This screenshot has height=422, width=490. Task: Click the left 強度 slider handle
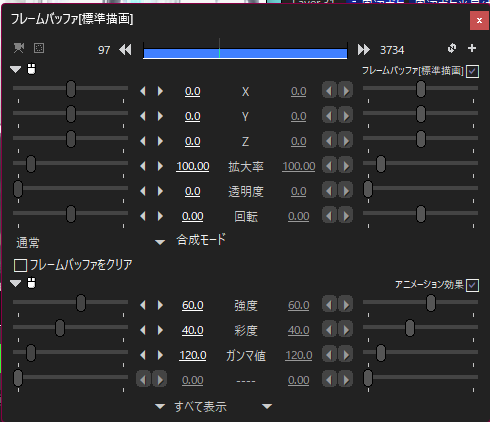pyautogui.click(x=81, y=303)
